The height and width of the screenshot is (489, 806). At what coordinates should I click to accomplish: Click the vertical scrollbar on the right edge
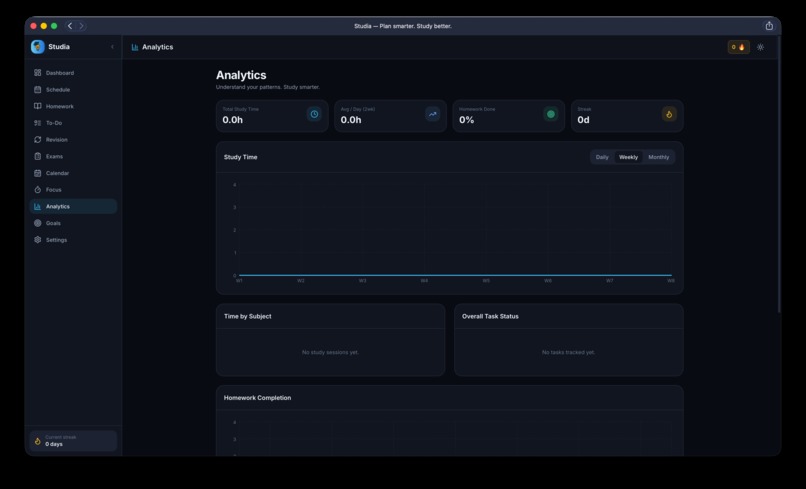pyautogui.click(x=779, y=175)
